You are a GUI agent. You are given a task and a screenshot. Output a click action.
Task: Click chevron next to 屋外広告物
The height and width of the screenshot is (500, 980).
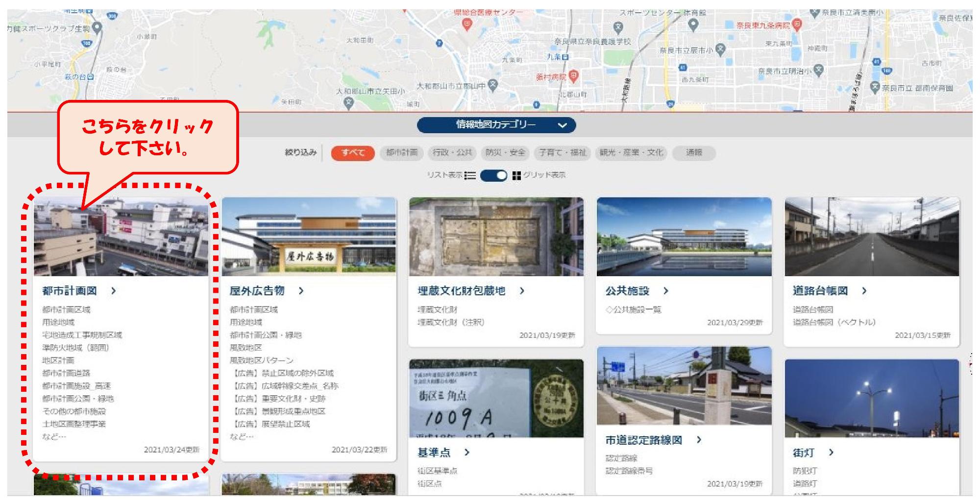[301, 291]
